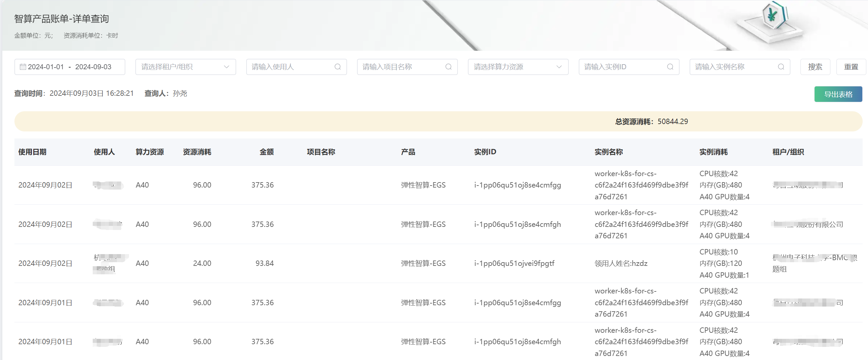868x360 pixels.
Task: Click the search icon in 实例ID field
Action: 670,67
